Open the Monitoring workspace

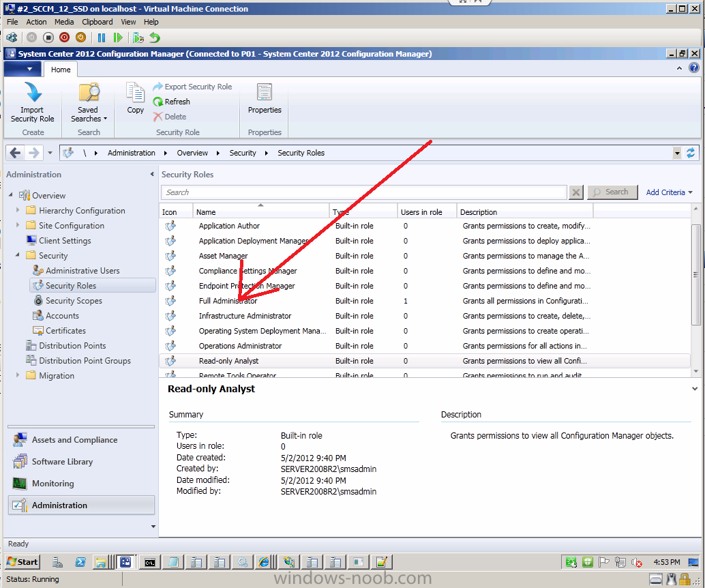click(81, 484)
